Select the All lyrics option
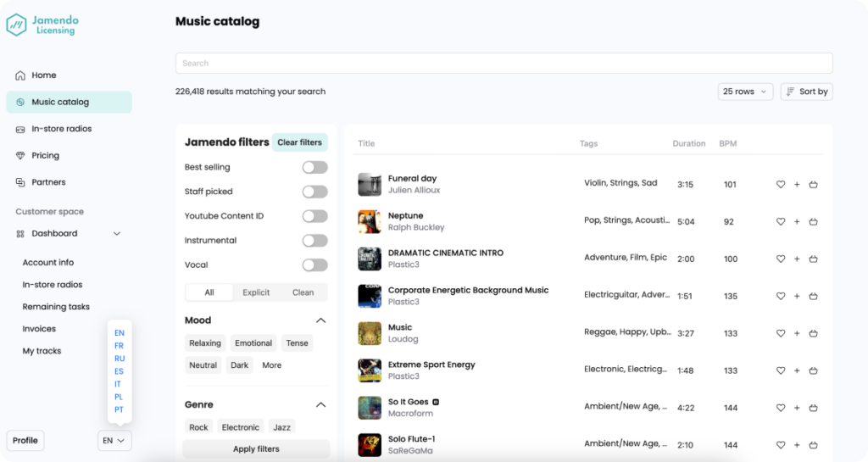 point(209,292)
